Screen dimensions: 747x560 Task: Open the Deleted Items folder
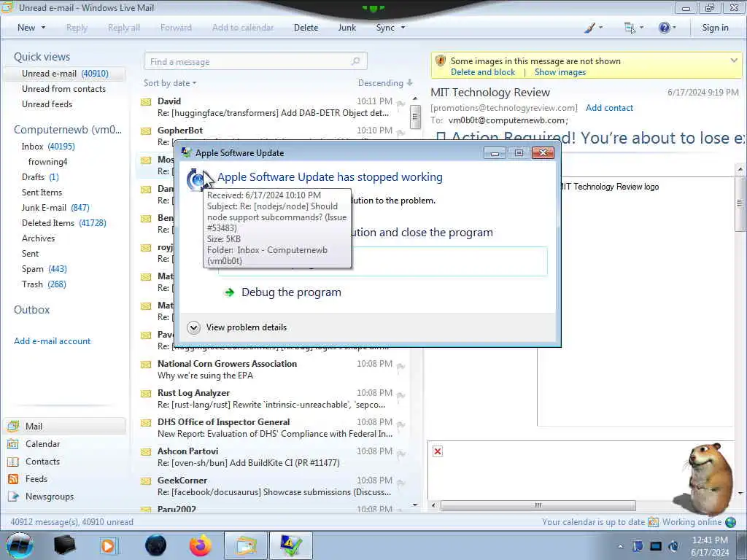pos(64,223)
